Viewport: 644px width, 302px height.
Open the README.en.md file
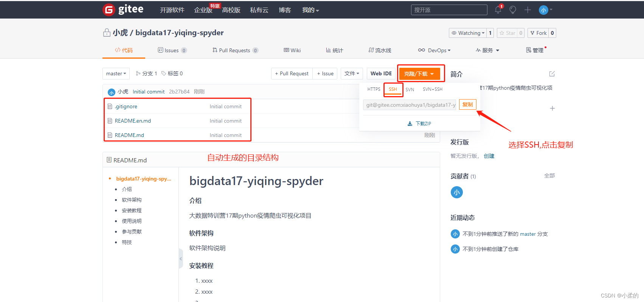click(x=133, y=121)
